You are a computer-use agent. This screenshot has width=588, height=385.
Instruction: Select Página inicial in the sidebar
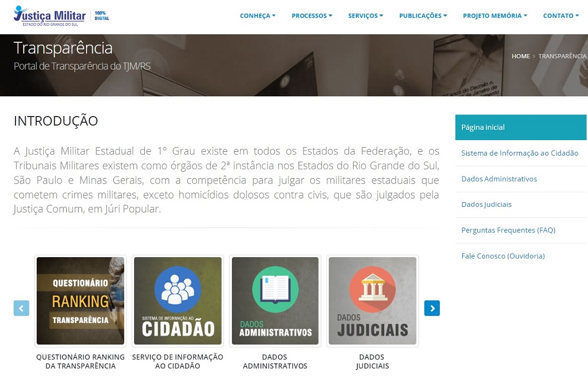click(521, 128)
